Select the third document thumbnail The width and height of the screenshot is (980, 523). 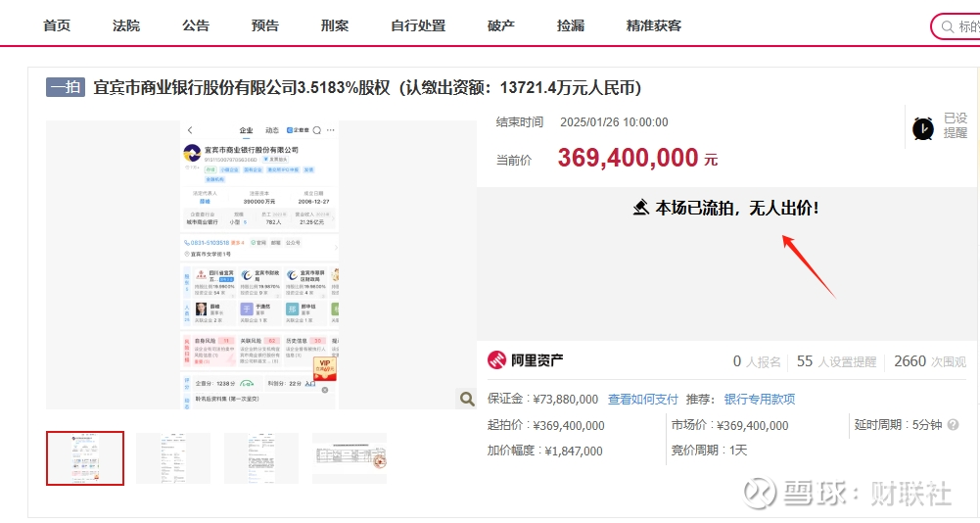[261, 458]
